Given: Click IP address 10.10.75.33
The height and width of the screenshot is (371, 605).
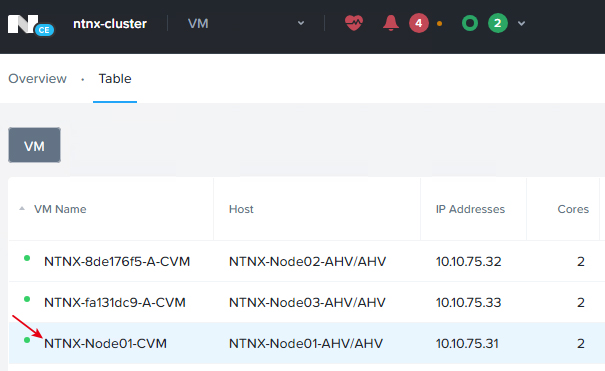Looking at the screenshot, I should coord(468,302).
